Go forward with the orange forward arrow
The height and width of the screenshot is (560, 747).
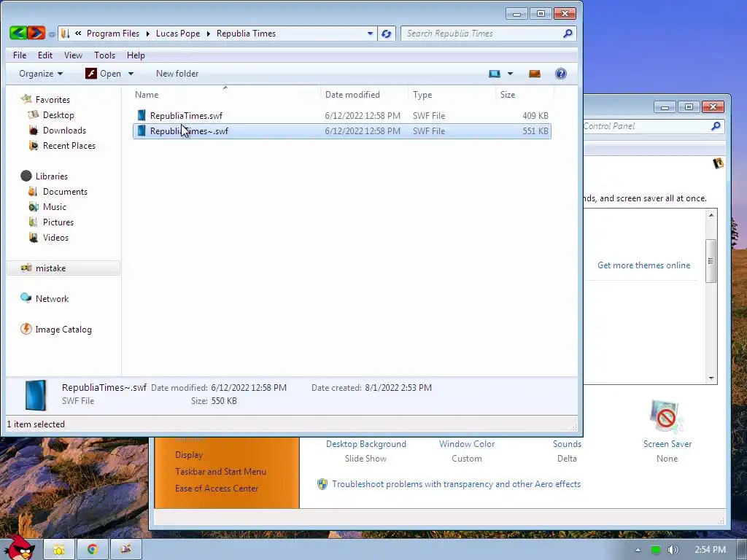click(x=36, y=33)
